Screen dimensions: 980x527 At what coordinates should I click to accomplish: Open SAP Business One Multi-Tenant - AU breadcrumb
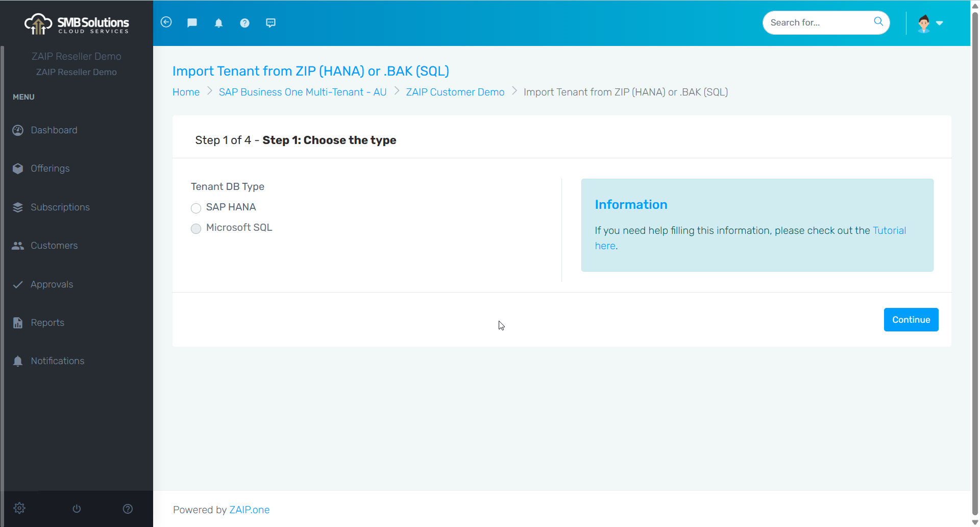pyautogui.click(x=303, y=92)
